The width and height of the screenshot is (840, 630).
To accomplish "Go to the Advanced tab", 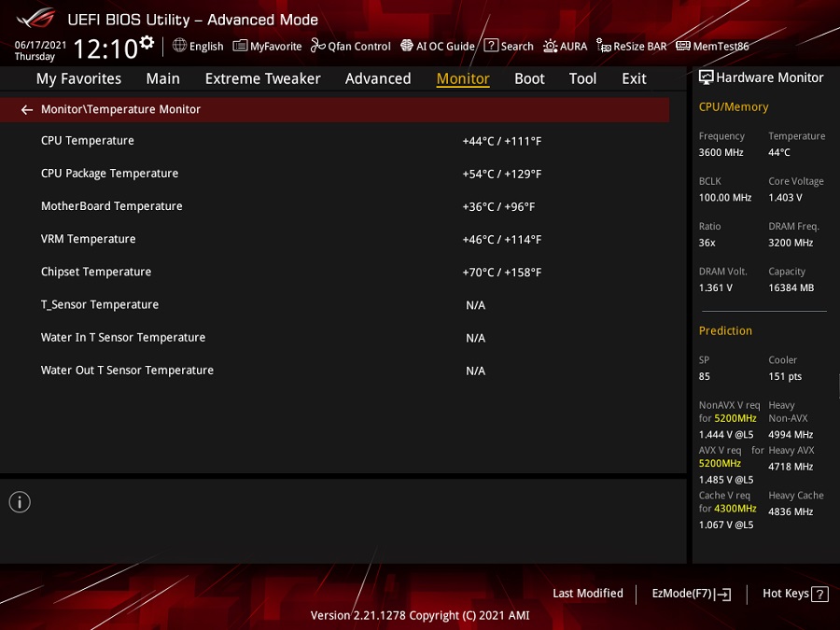I will (378, 78).
